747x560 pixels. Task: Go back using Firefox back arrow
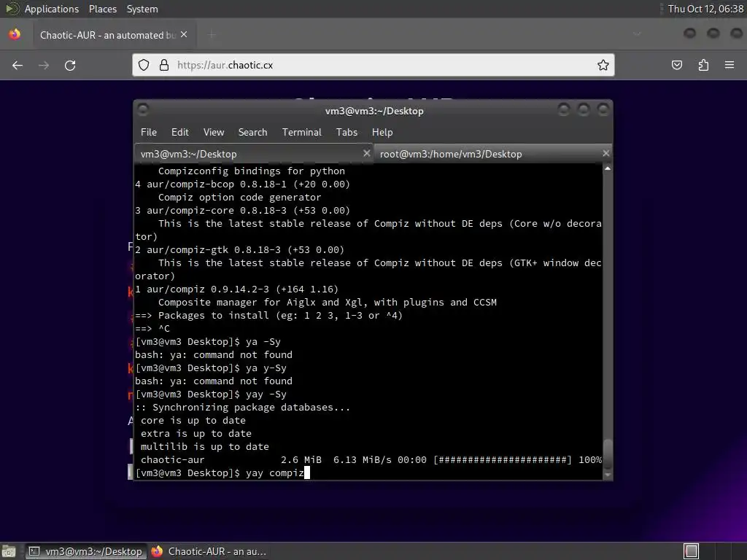click(18, 65)
